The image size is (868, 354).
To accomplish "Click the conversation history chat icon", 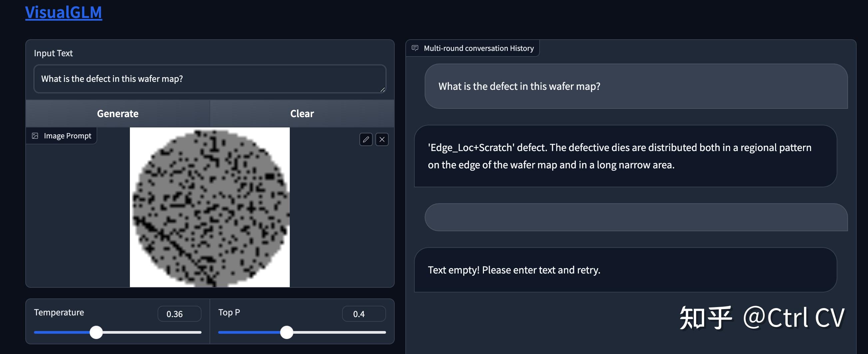I will point(415,48).
